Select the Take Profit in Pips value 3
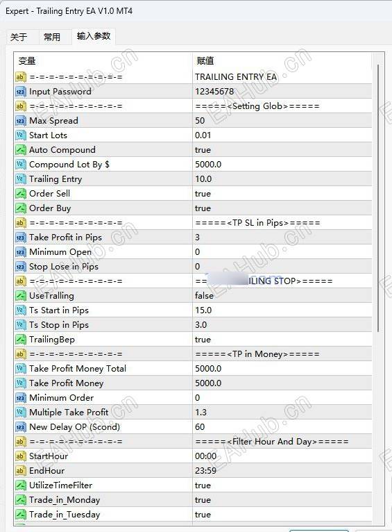Screen dimensions: 392x532 pos(198,238)
